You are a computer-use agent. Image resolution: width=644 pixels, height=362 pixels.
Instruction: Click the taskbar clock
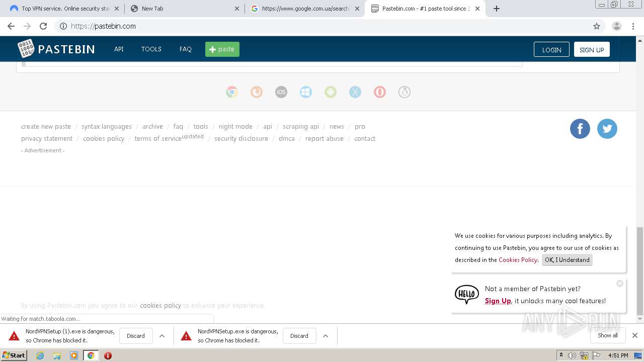click(618, 355)
